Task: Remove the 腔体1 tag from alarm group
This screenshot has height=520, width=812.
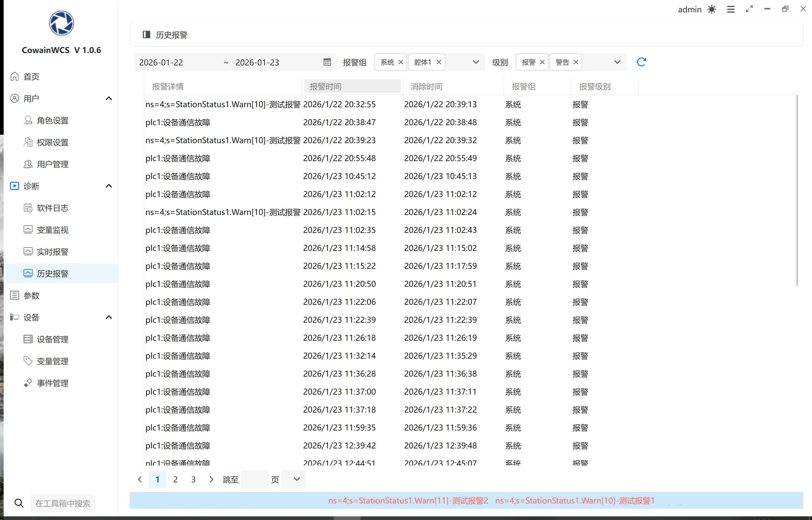Action: coord(439,62)
